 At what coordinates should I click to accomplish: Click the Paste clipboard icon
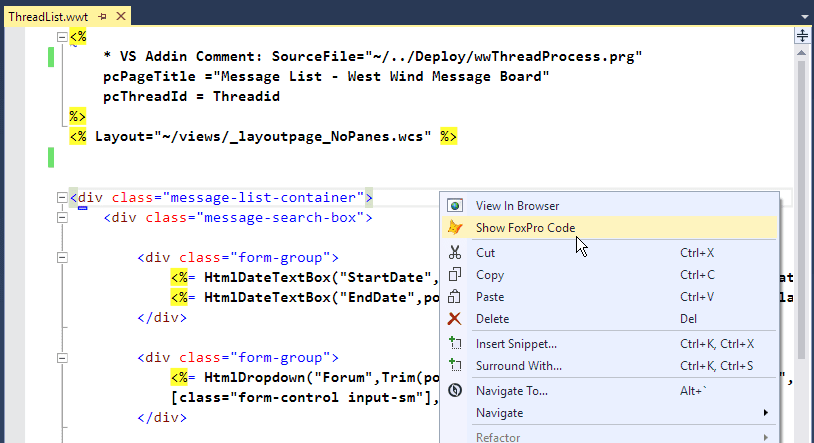tap(456, 297)
